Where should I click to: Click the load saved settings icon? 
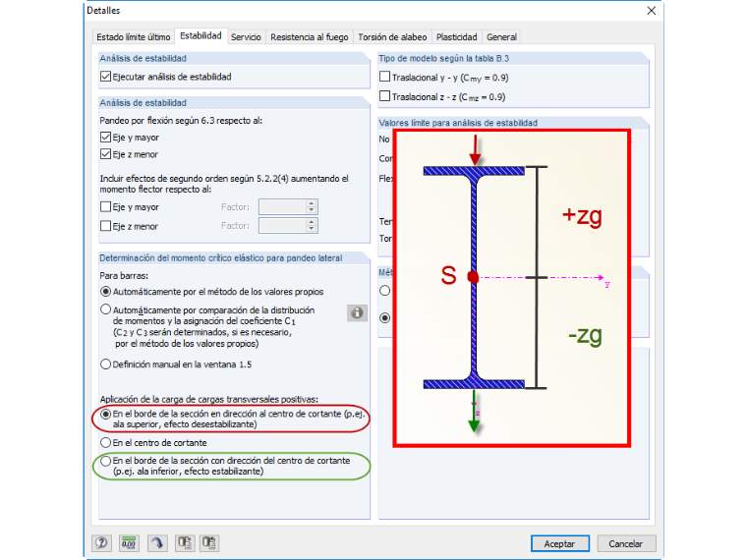(185, 543)
